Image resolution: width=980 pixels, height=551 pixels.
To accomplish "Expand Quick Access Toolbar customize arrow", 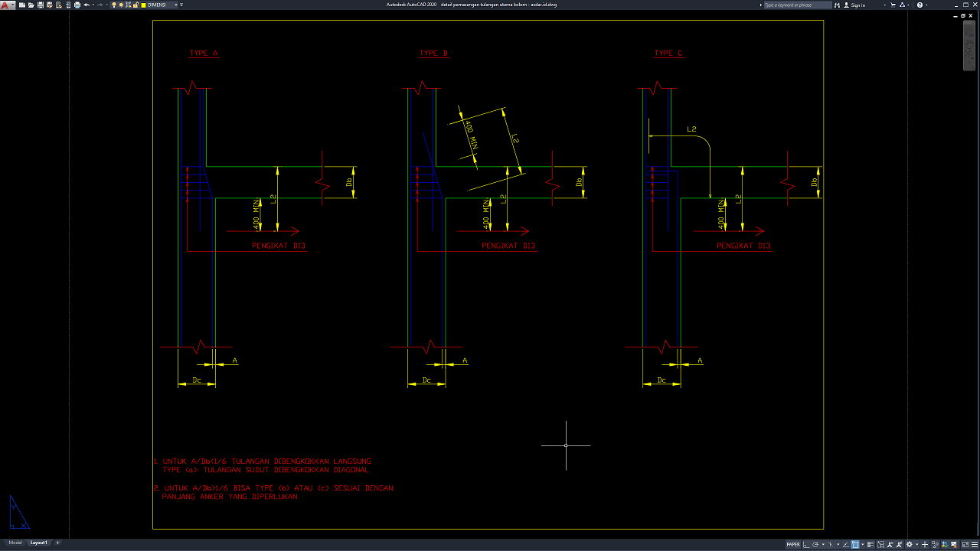I will (182, 5).
